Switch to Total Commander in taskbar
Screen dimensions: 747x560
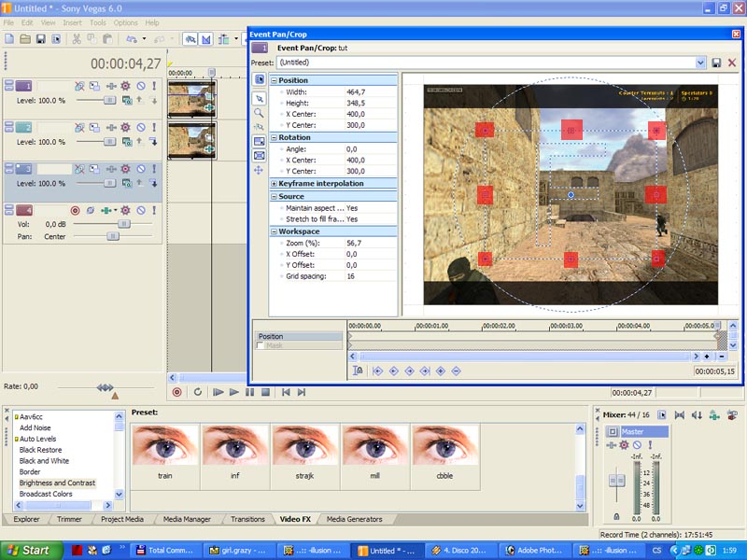coord(165,551)
